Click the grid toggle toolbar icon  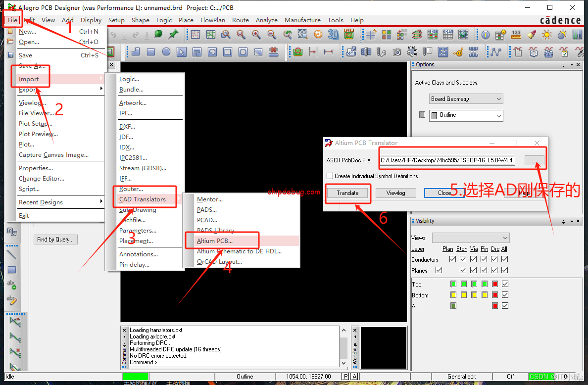[x=371, y=35]
